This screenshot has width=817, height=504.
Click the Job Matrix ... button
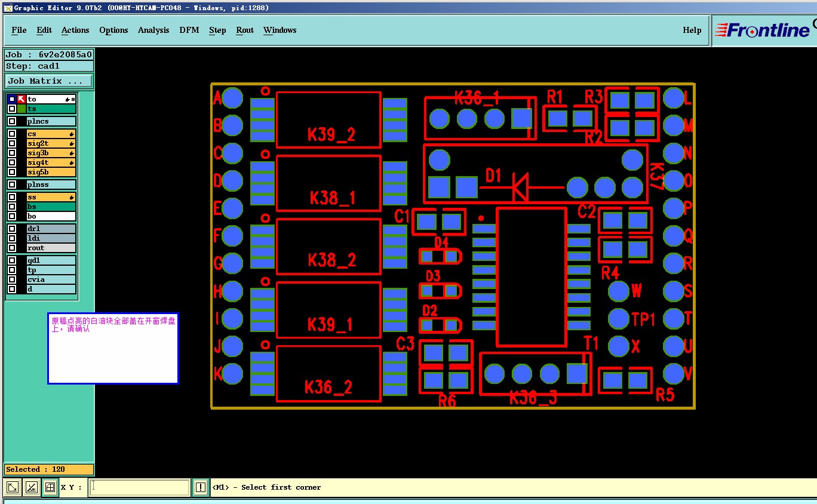(49, 81)
